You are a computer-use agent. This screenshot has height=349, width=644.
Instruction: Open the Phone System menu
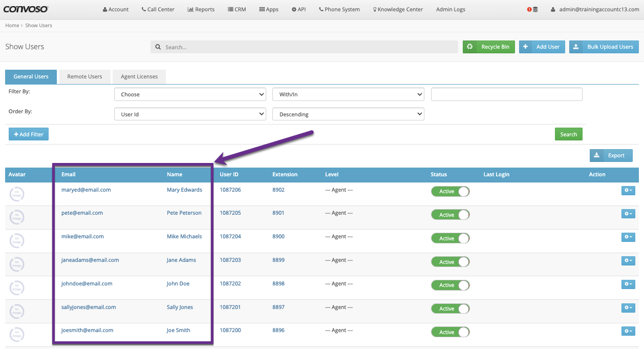(x=339, y=9)
